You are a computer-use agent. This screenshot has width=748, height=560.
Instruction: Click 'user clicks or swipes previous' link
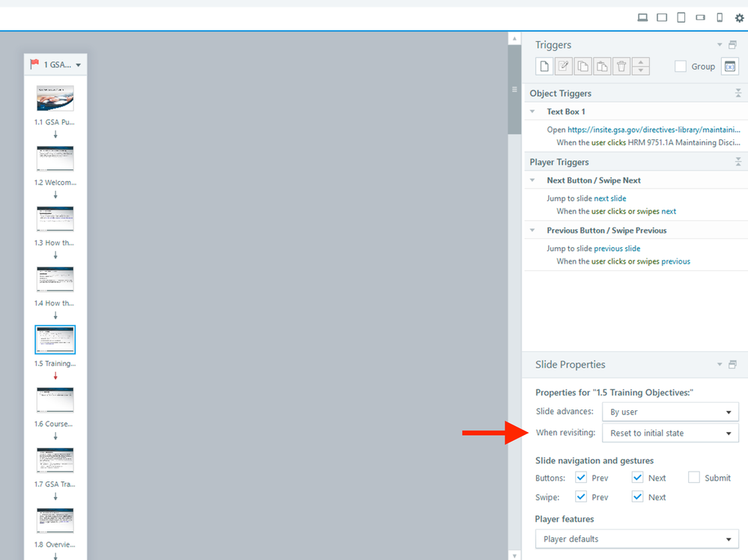641,261
